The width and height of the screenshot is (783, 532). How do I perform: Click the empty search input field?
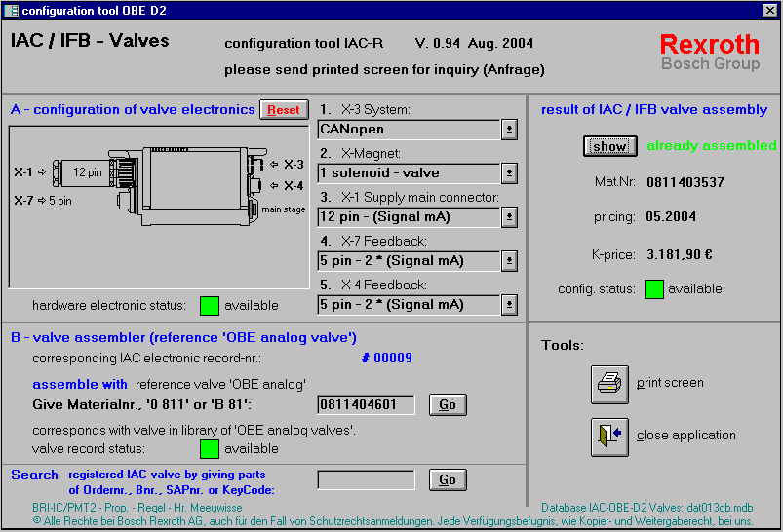pyautogui.click(x=366, y=479)
